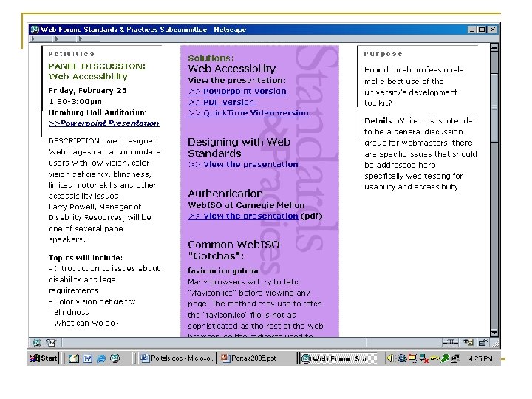This screenshot has width=532, height=399.
Task: Click the favicon.ico gotcha heading
Action: point(224,270)
